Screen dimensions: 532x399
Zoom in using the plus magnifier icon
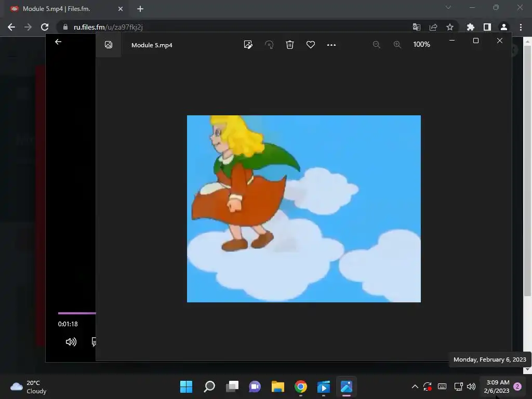click(397, 45)
